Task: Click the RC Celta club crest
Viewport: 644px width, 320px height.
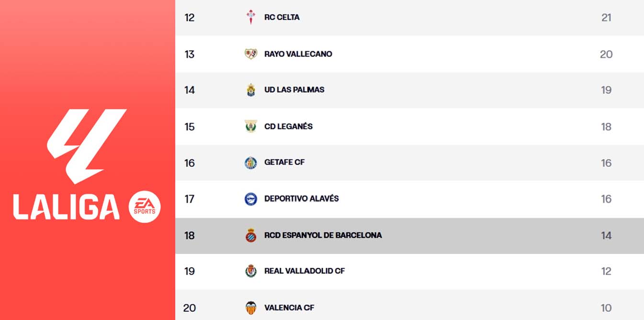Action: point(251,17)
